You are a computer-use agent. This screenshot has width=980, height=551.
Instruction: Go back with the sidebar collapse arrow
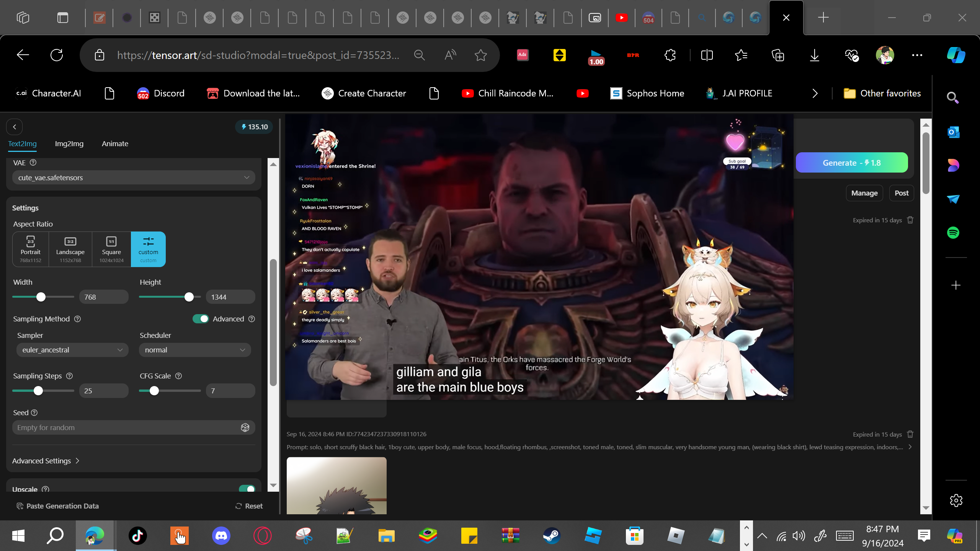pos(15,127)
